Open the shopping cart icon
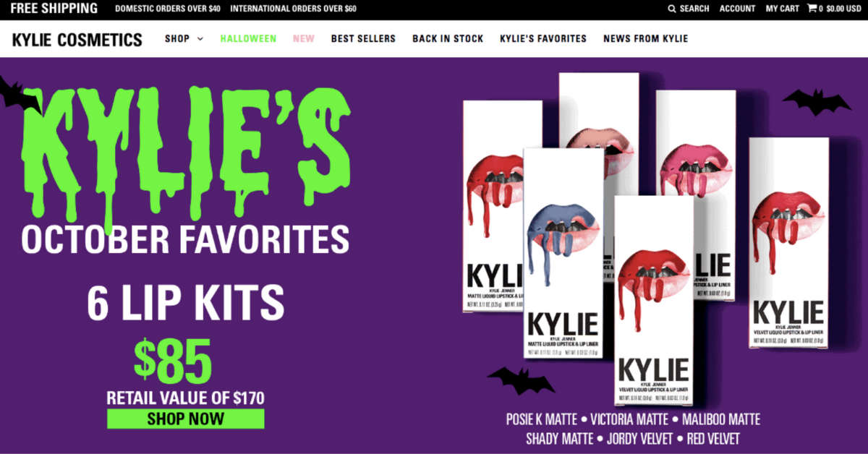This screenshot has height=454, width=868. click(x=812, y=9)
